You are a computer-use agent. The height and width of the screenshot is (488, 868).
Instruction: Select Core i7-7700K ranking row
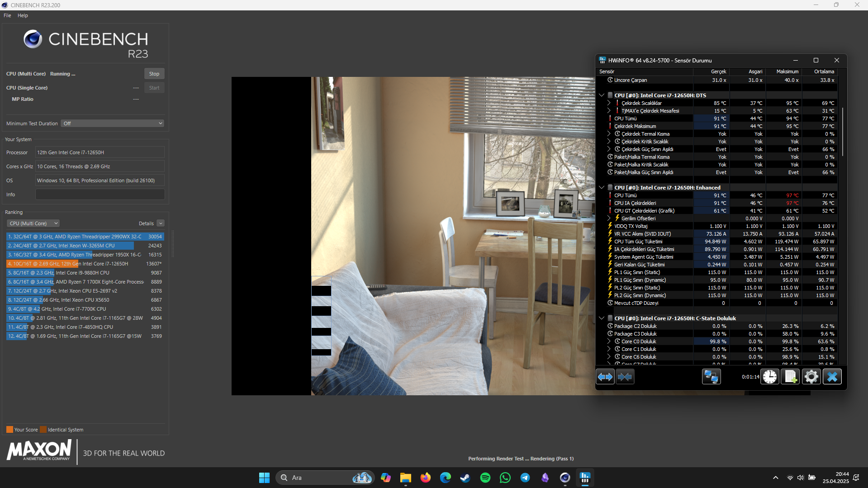pos(85,309)
